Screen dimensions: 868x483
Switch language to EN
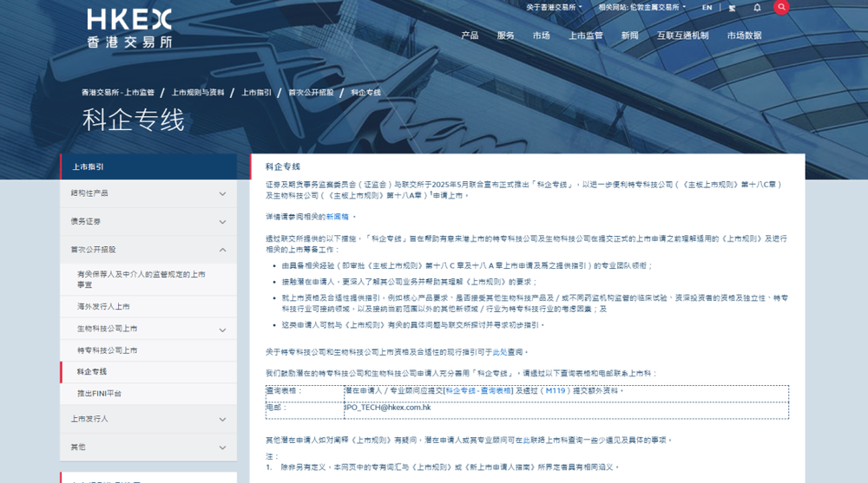[707, 8]
